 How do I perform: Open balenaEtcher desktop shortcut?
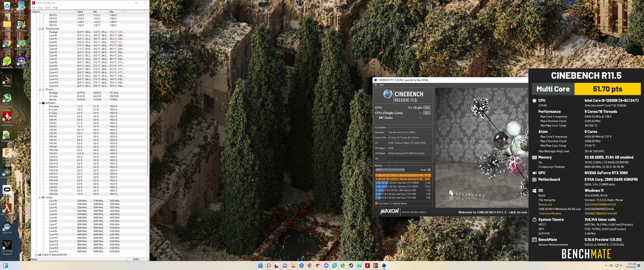(7, 63)
